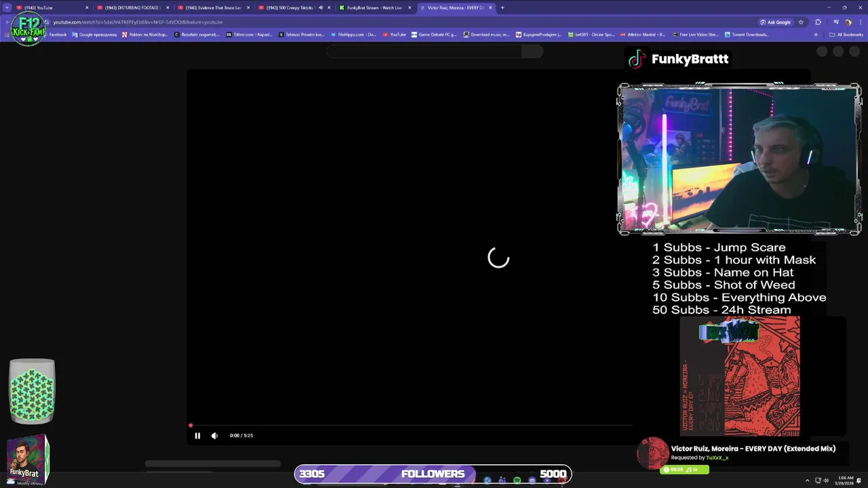868x488 pixels.
Task: Open the Rezultati nogomet bookmark
Action: coord(197,35)
